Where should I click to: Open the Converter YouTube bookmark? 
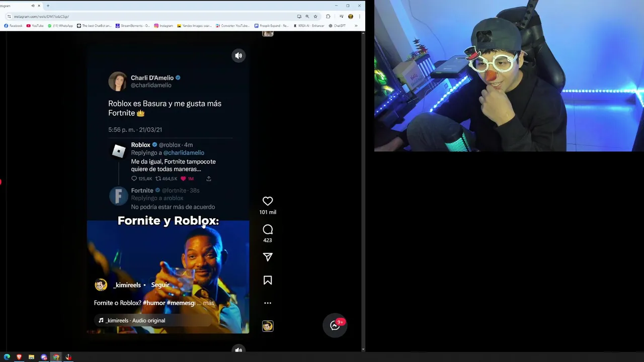pos(233,26)
